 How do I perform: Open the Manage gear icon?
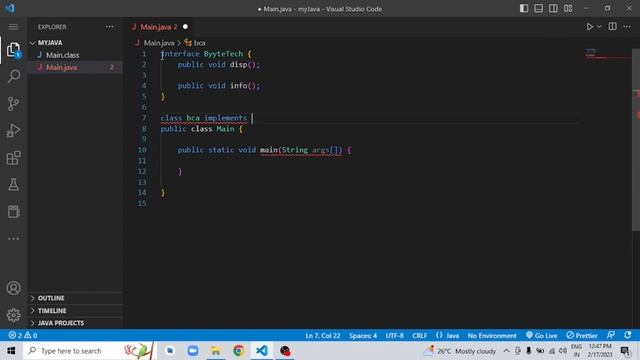[x=13, y=315]
